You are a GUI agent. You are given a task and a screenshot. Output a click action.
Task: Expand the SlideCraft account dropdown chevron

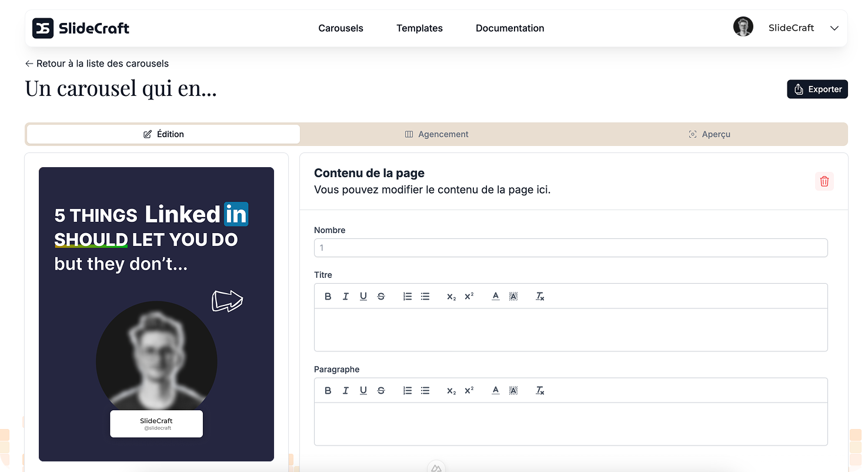click(834, 28)
